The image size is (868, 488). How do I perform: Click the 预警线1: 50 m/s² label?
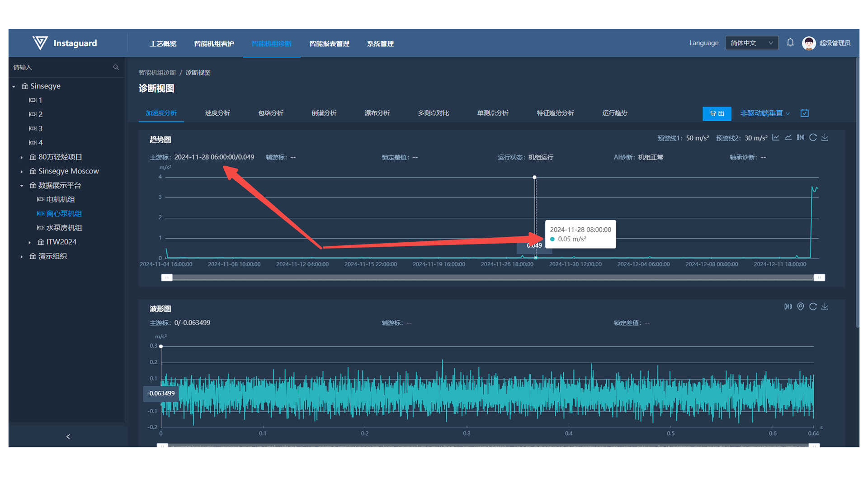pos(683,138)
